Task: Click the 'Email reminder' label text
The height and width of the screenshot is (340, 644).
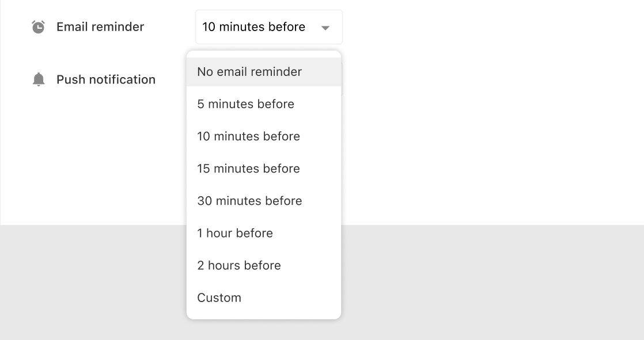Action: 100,27
